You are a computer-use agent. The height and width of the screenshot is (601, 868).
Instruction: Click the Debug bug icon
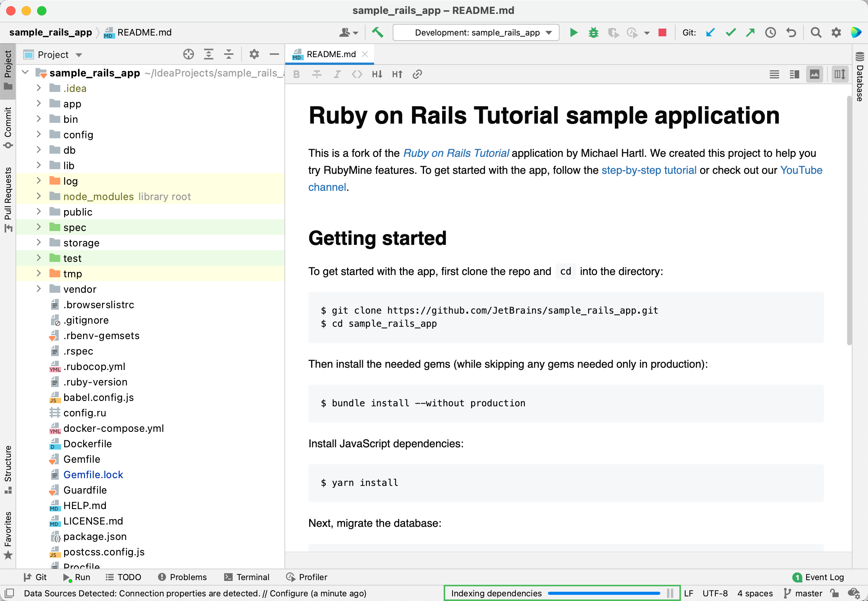(x=593, y=32)
